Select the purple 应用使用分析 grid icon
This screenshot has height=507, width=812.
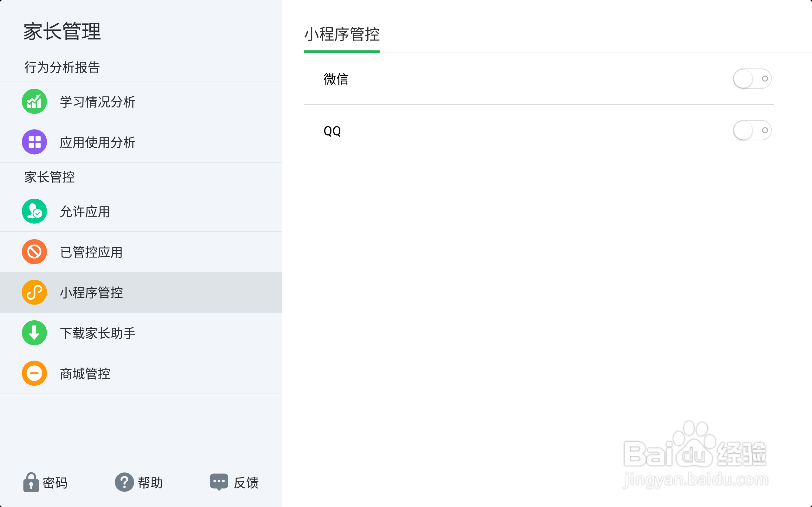click(x=34, y=142)
